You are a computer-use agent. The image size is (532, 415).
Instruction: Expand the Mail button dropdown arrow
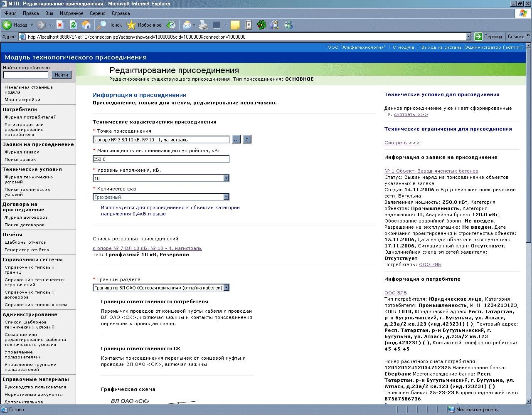pos(194,25)
